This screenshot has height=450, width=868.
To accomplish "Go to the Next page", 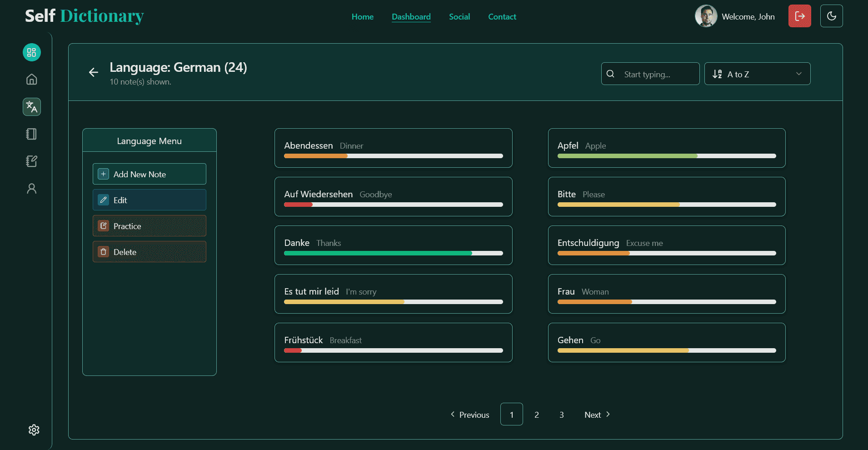I will tap(597, 415).
